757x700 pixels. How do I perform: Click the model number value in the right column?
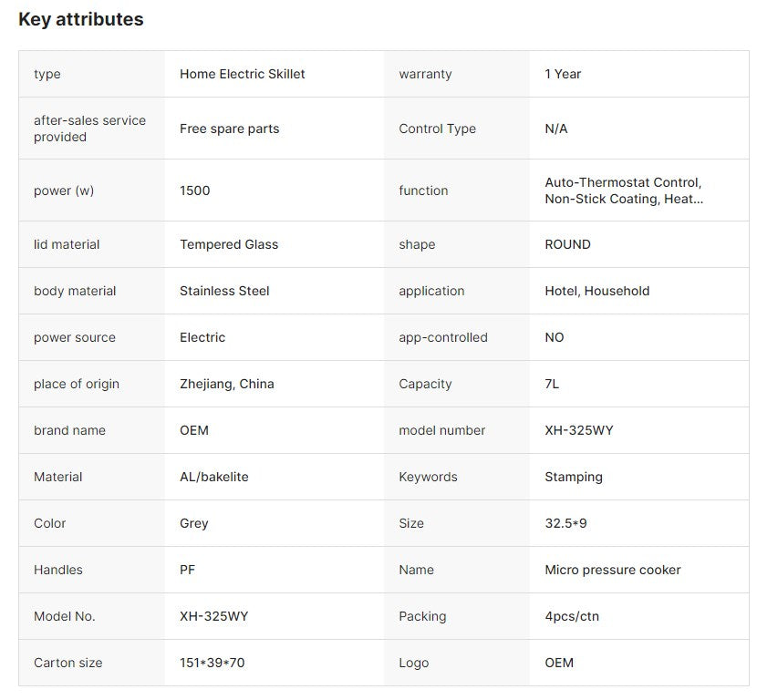tap(579, 430)
